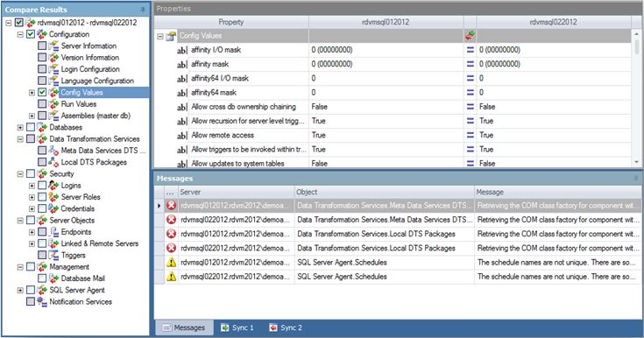Viewport: 644px width, 338px height.
Task: Click the Databases node icon
Action: 42,127
